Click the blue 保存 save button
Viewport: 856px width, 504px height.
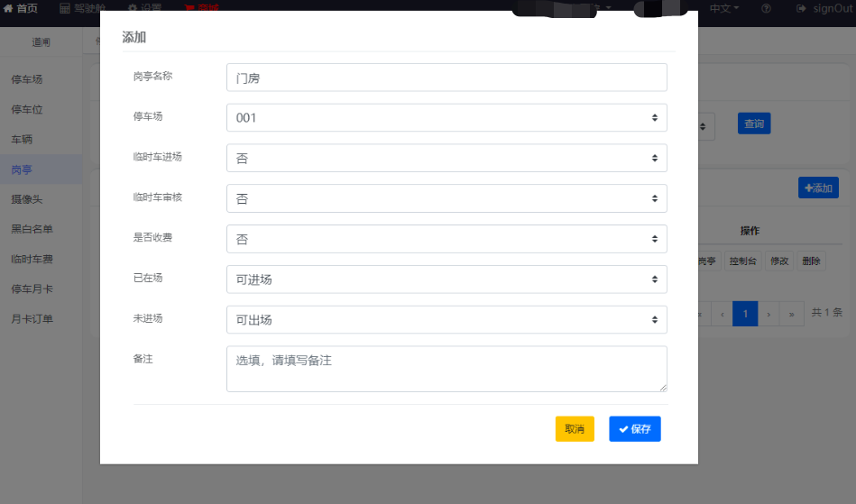[x=635, y=429]
